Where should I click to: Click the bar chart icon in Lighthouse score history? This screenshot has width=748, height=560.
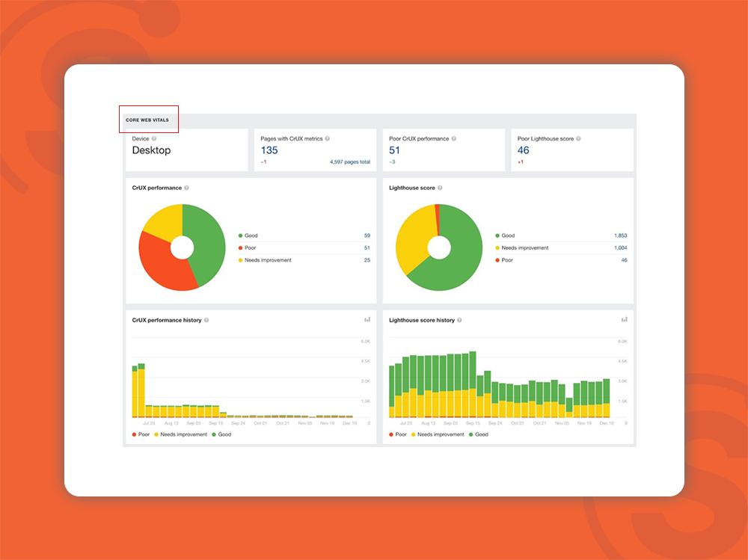624,319
